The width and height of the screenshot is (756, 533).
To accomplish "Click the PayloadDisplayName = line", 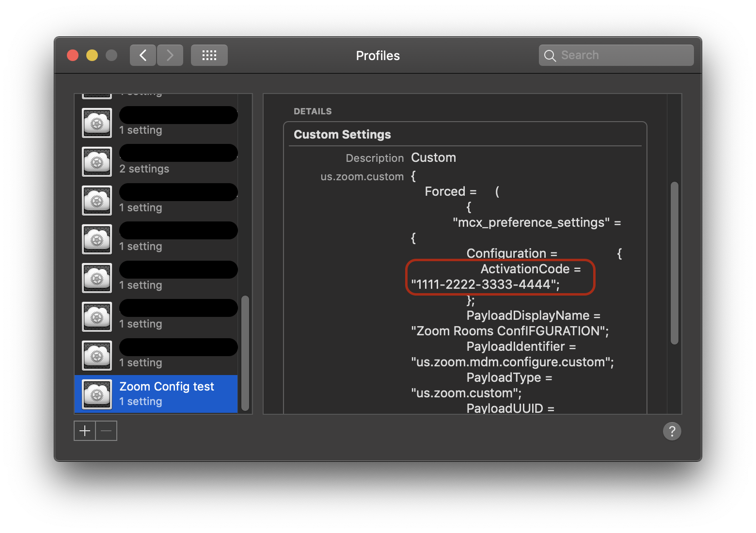I will pyautogui.click(x=534, y=315).
